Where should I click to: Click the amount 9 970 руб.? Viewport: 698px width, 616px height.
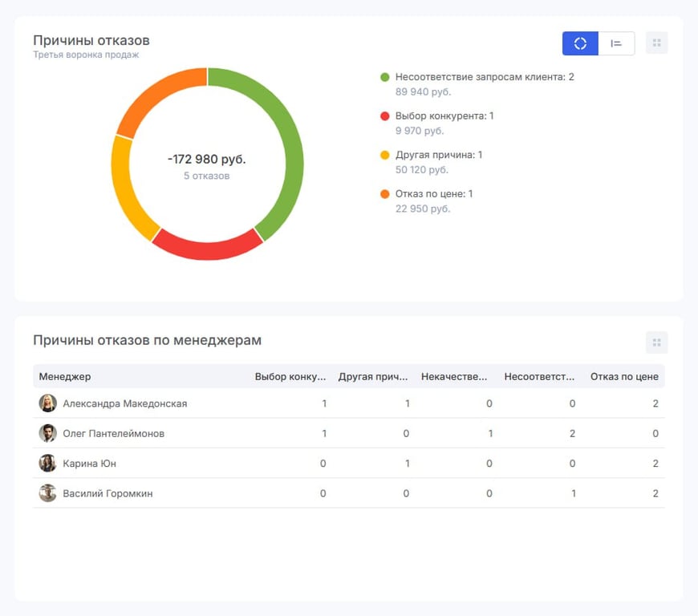pyautogui.click(x=420, y=131)
